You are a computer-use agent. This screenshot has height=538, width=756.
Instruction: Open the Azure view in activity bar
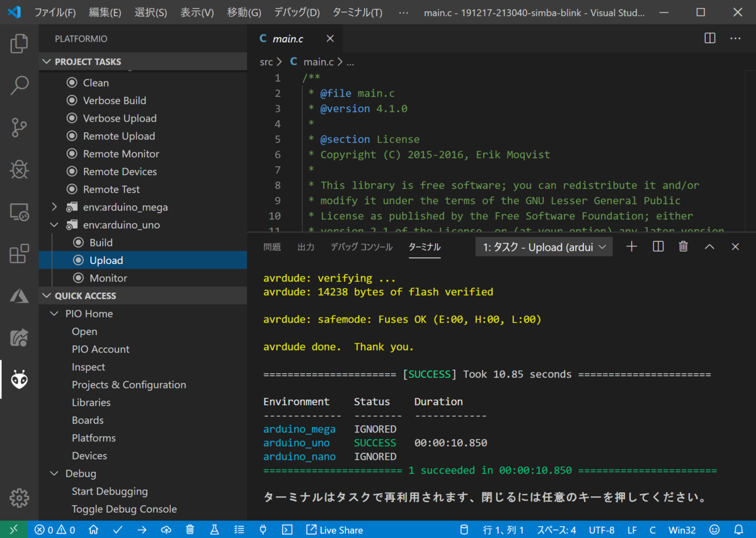click(x=20, y=295)
